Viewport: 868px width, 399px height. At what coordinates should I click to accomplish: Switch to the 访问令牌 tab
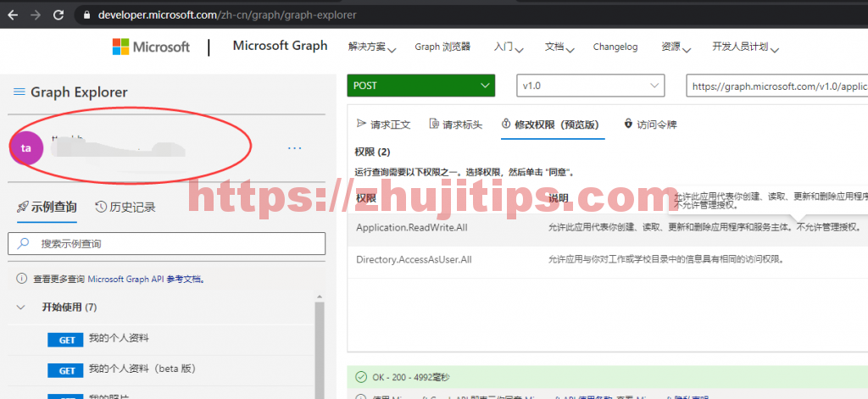[x=650, y=124]
